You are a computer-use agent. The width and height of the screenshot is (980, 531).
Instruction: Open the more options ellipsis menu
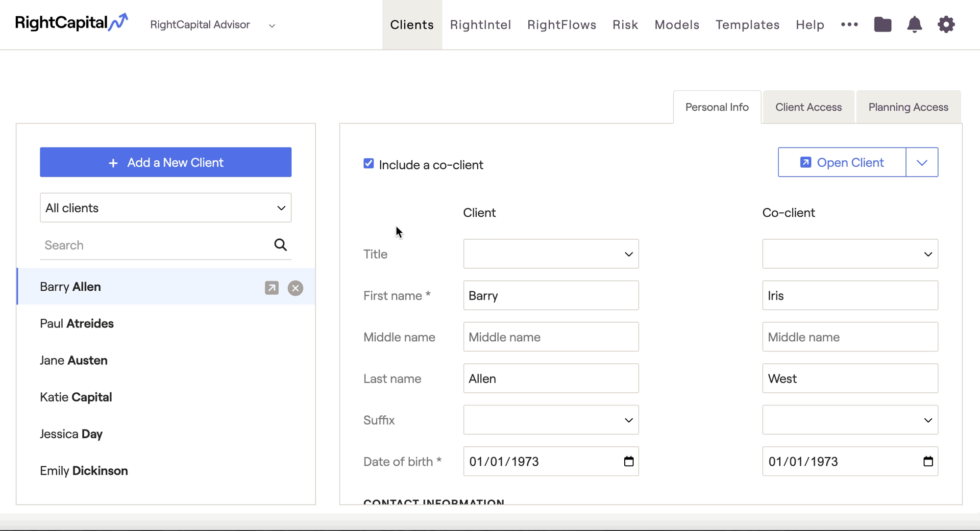[849, 25]
